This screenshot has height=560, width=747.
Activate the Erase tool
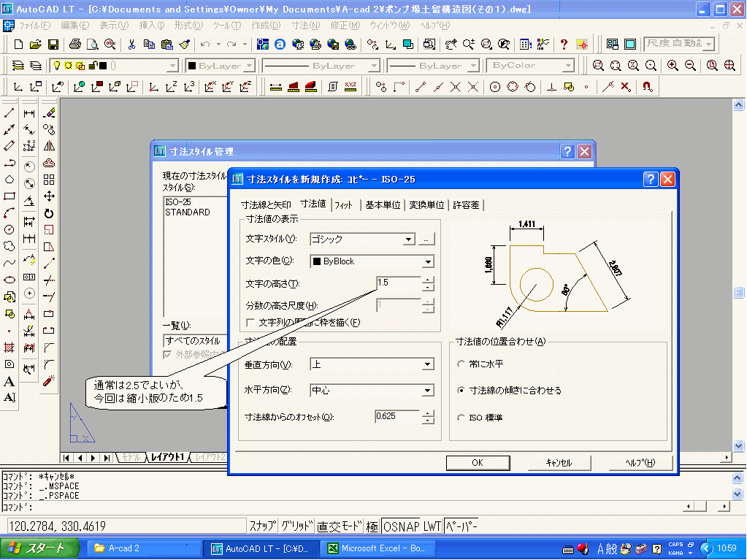click(49, 113)
